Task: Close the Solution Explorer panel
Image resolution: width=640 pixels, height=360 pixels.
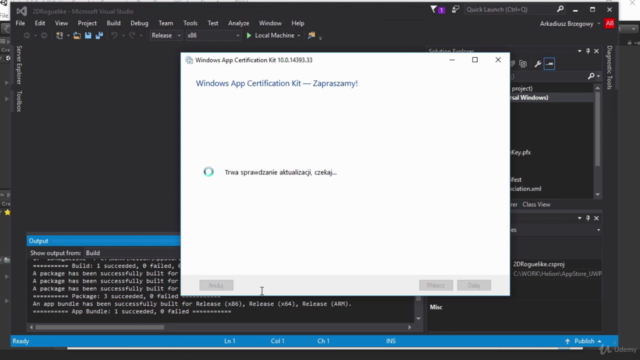Action: pyautogui.click(x=596, y=51)
